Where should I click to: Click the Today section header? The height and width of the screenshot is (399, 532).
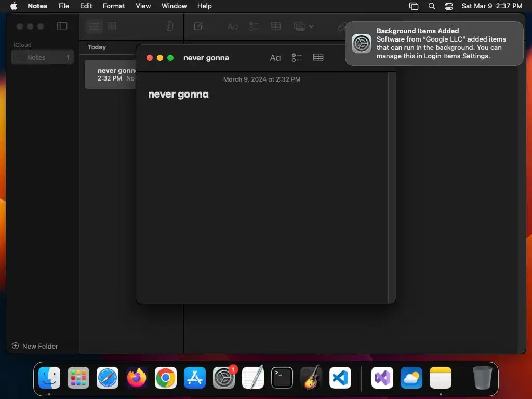(97, 47)
